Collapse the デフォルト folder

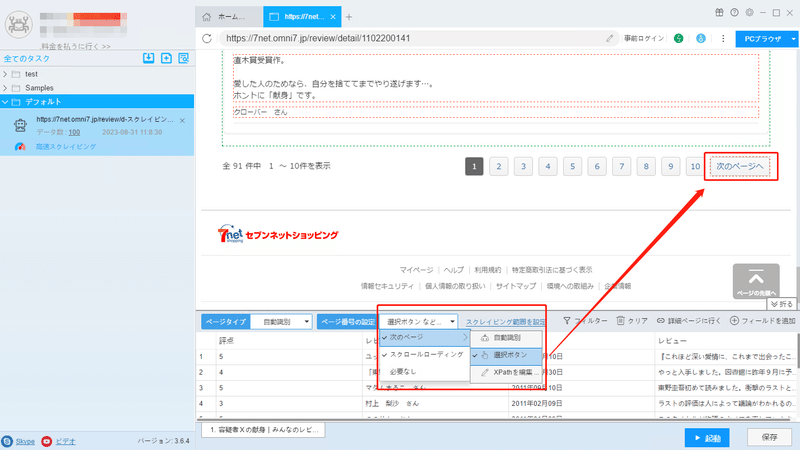pos(5,102)
